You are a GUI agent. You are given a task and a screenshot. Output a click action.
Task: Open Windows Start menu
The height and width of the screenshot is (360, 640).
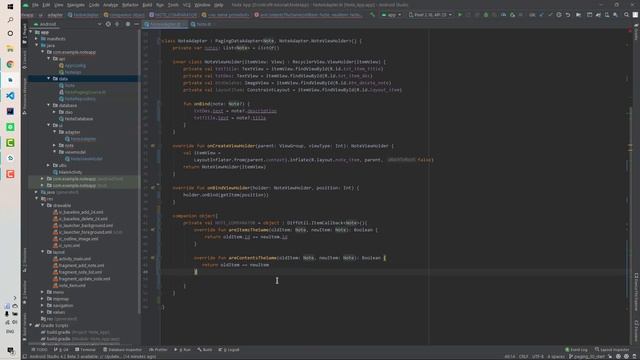[x=10, y=6]
